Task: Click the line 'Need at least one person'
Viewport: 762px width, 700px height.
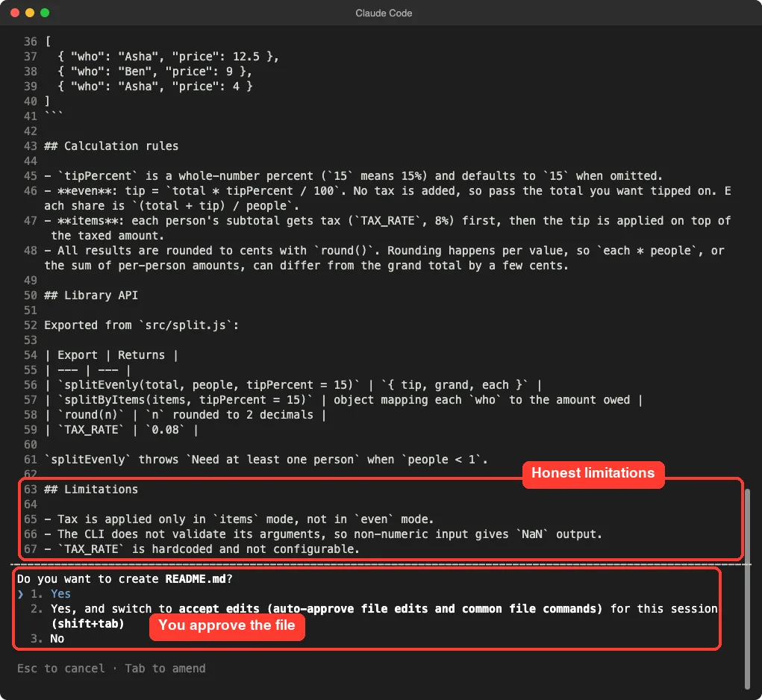Action: click(266, 459)
